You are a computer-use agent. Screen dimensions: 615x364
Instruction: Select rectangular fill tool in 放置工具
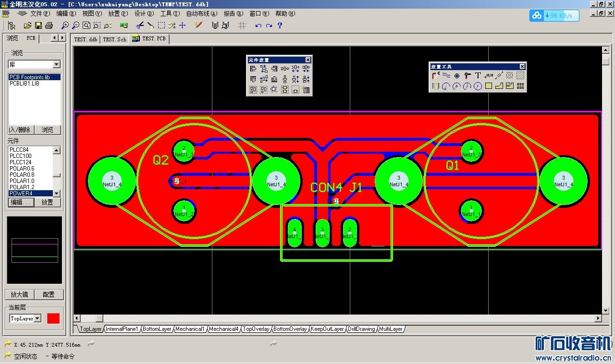[x=489, y=86]
